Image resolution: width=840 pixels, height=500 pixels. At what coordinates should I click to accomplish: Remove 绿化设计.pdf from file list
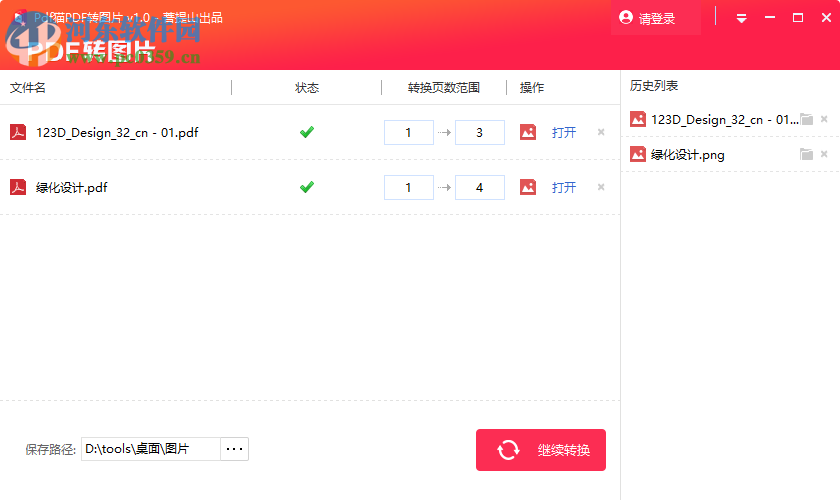pyautogui.click(x=601, y=187)
